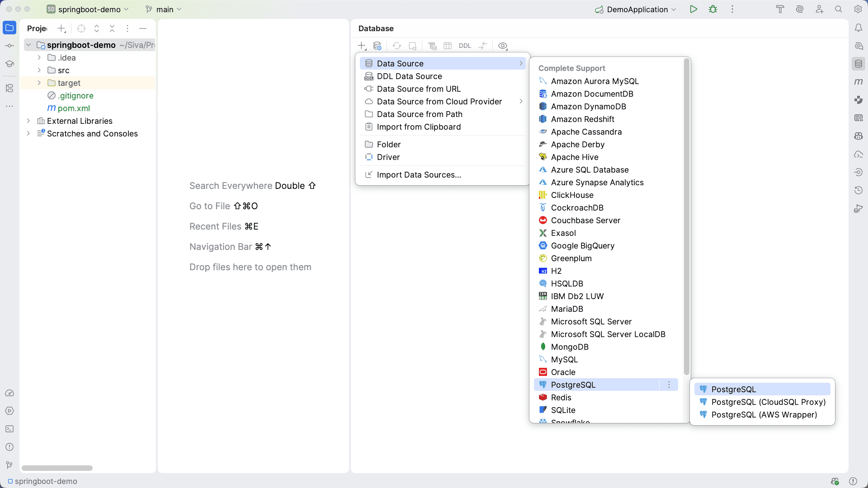868x488 pixels.
Task: Open the Terminal tool window icon
Action: [9, 429]
